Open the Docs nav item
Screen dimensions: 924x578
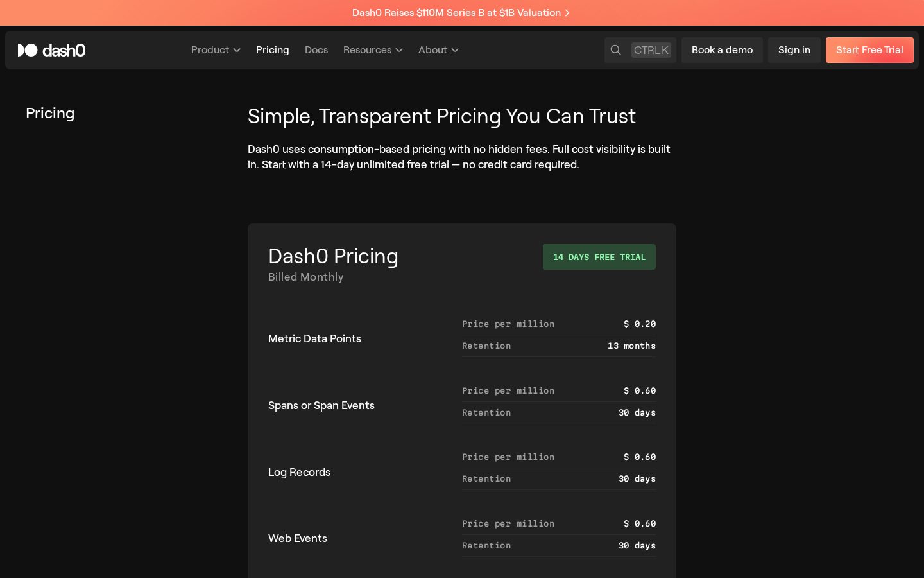[x=316, y=50]
